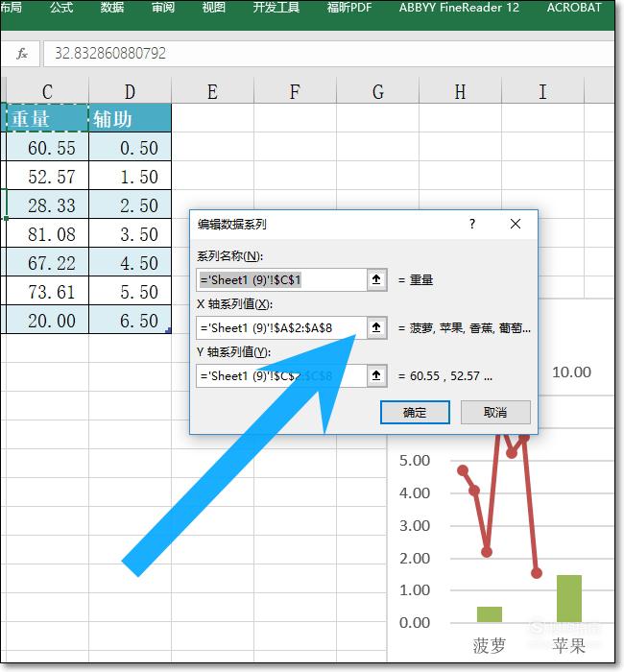Click the 取消 button
Image resolution: width=624 pixels, height=672 pixels.
click(495, 412)
